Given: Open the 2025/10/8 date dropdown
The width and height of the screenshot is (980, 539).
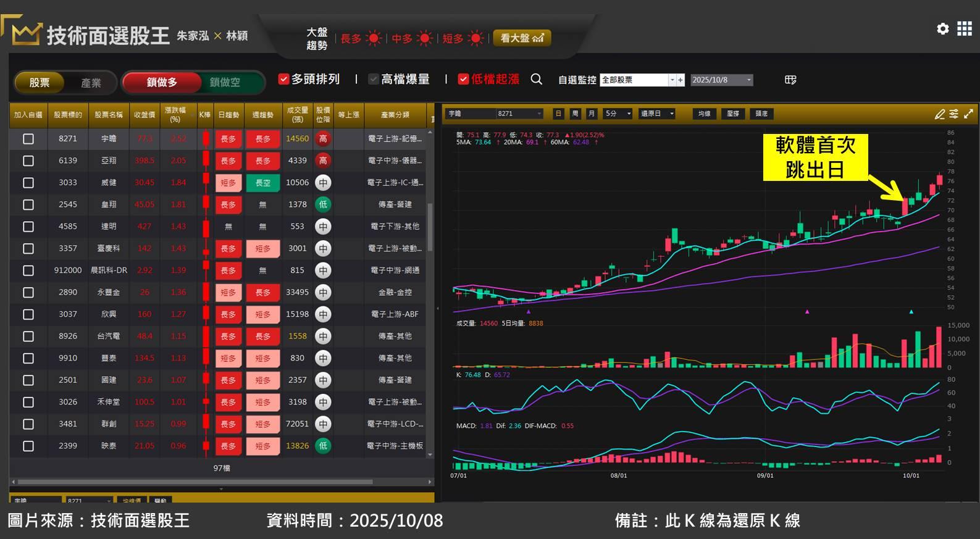Looking at the screenshot, I should pos(748,80).
